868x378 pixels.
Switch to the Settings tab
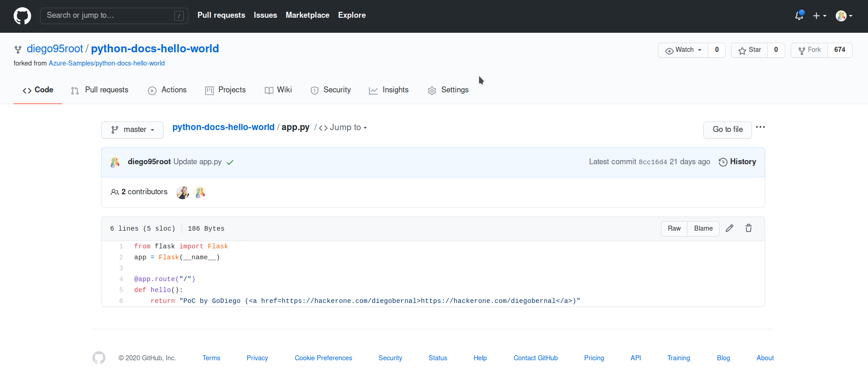[x=448, y=90]
